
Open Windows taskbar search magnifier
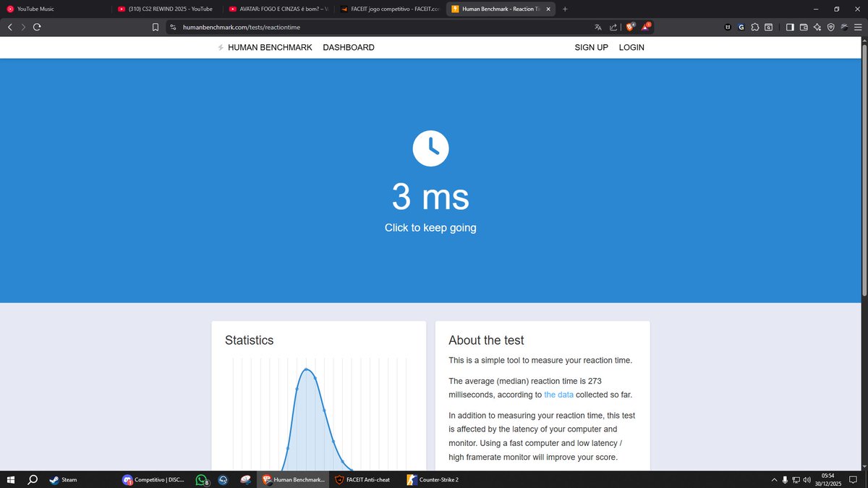[33, 479]
